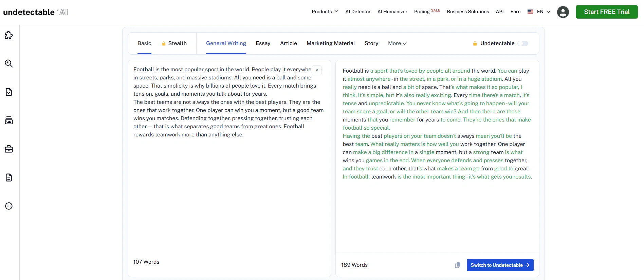Switch to the Essay tab
Screen dimensions: 644x280
click(x=263, y=43)
